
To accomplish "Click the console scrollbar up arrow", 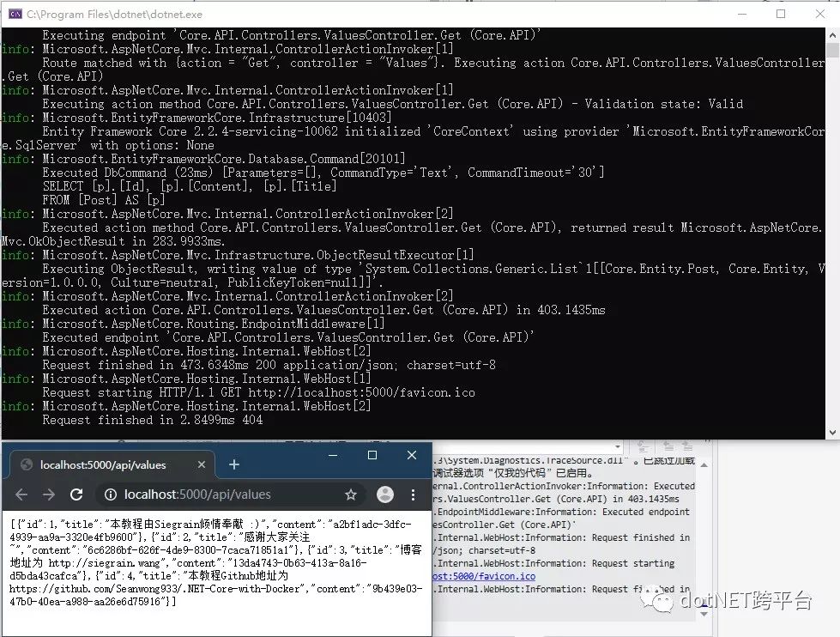I will pyautogui.click(x=832, y=35).
